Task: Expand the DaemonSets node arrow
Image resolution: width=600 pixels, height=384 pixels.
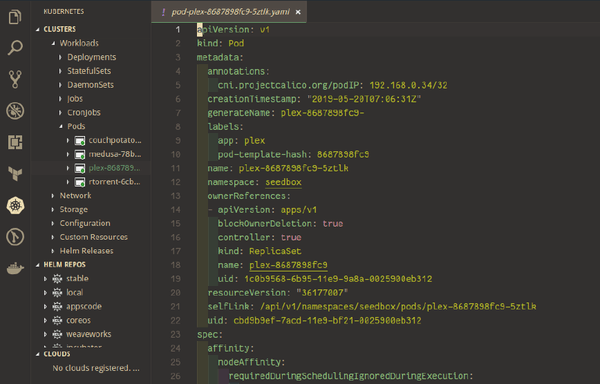Action: (x=60, y=85)
